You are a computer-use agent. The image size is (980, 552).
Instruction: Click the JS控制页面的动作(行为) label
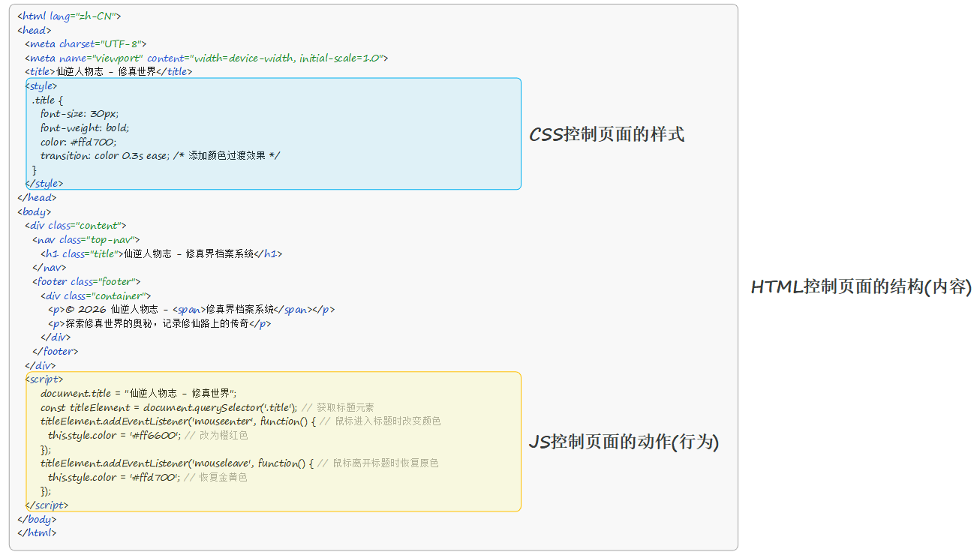tap(624, 442)
